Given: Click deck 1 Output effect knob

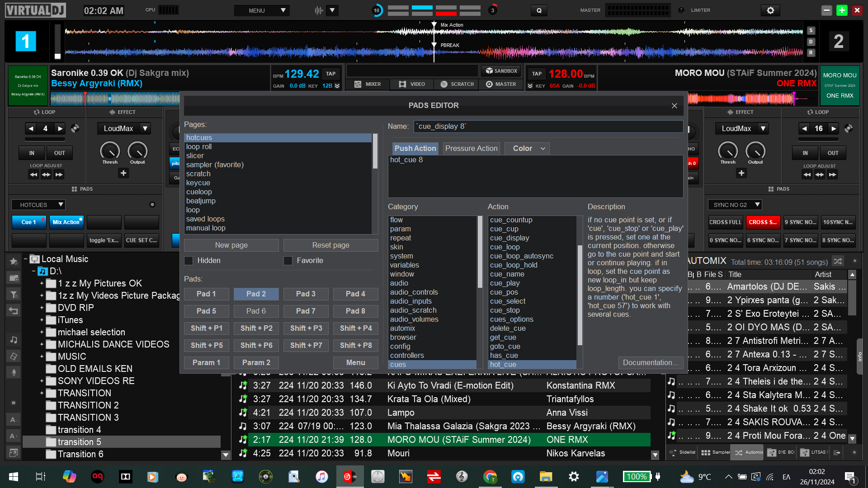Looking at the screenshot, I should point(137,151).
